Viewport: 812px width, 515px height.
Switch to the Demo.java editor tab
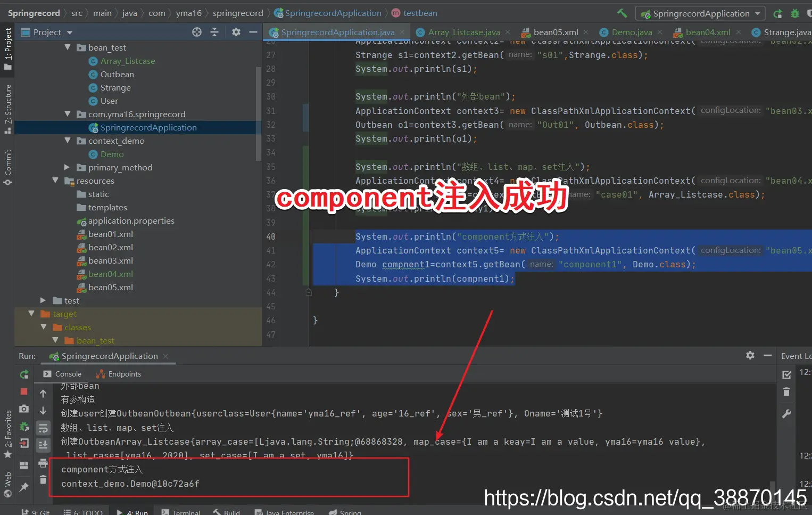[x=632, y=32]
